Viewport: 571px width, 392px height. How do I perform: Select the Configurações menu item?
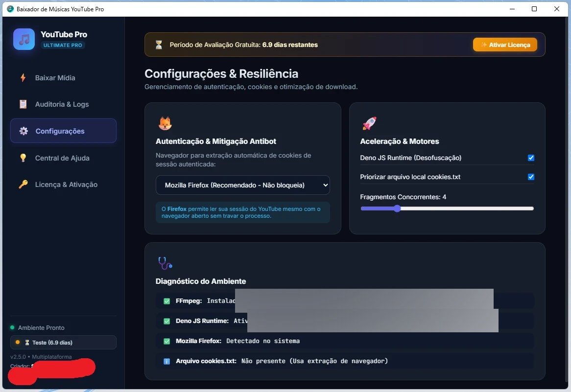coord(63,131)
